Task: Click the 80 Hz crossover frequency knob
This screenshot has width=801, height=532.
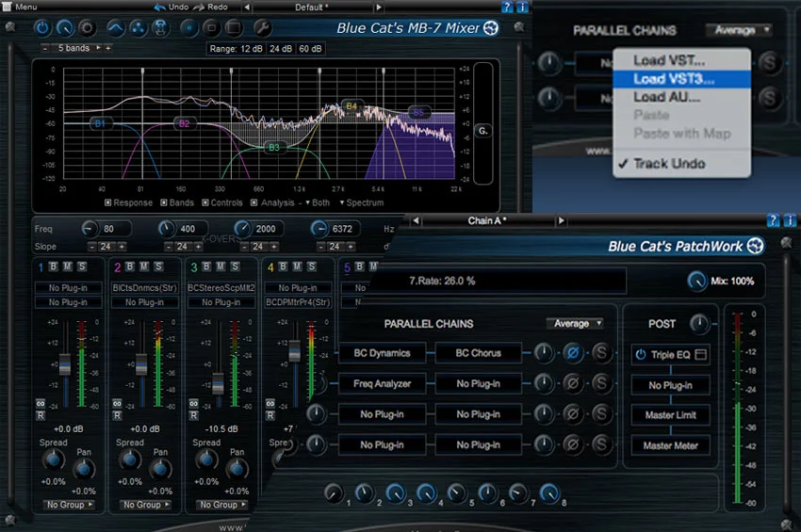Action: tap(89, 228)
